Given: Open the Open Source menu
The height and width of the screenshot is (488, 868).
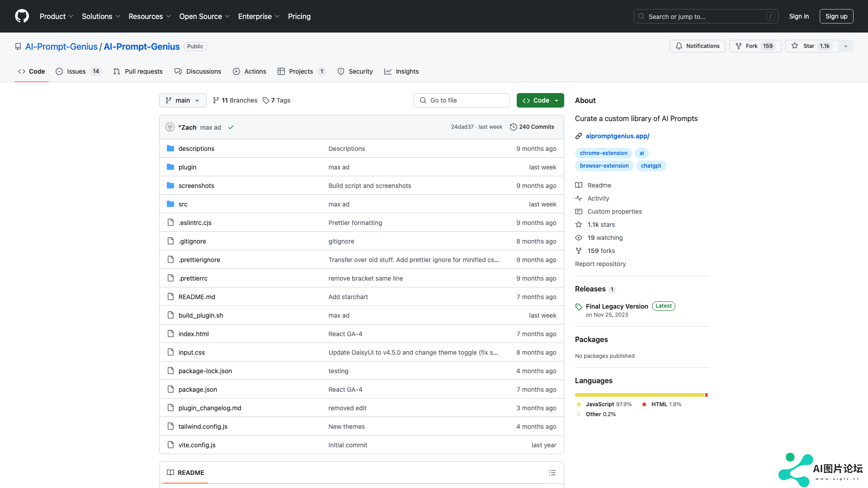Looking at the screenshot, I should click(x=204, y=16).
